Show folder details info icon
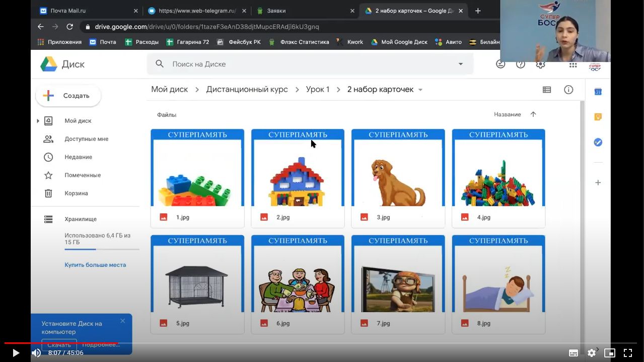The width and height of the screenshot is (644, 362). point(568,90)
